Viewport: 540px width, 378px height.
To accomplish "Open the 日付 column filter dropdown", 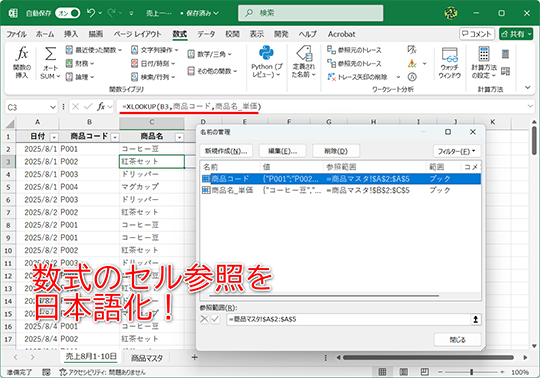I will coord(54,137).
